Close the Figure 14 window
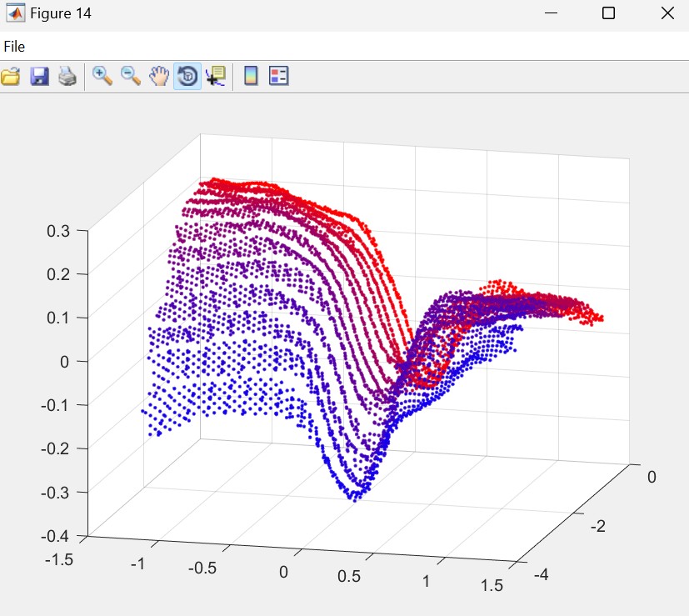 pos(666,13)
